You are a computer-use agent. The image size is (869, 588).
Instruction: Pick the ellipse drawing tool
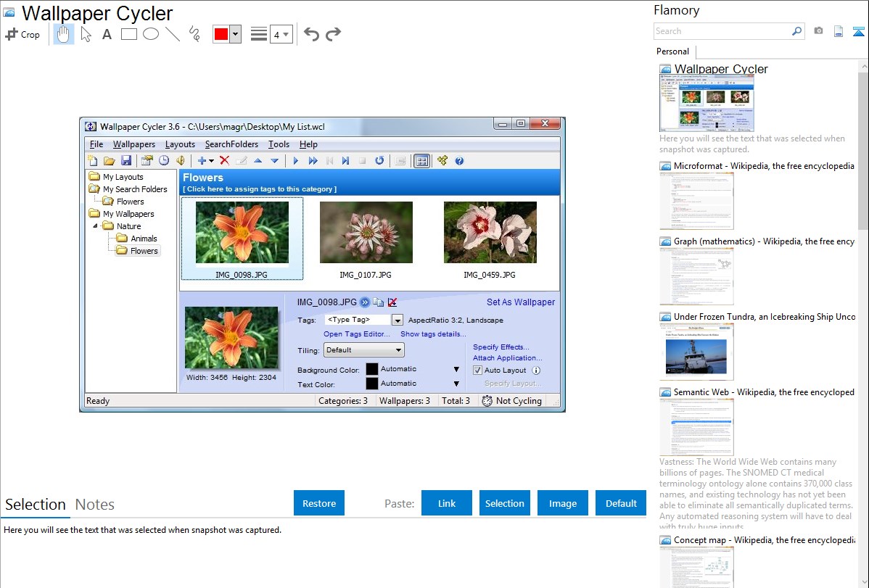click(x=151, y=34)
